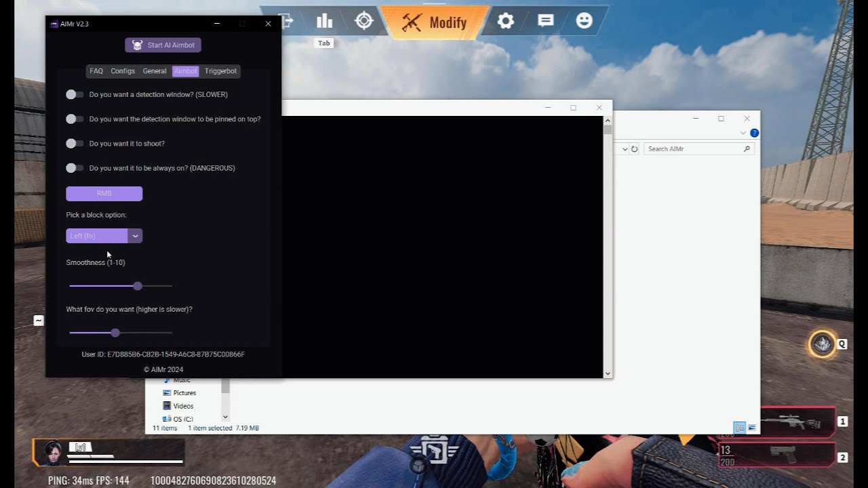Click the blue help icon in File Explorer
This screenshot has height=488, width=868.
(754, 133)
